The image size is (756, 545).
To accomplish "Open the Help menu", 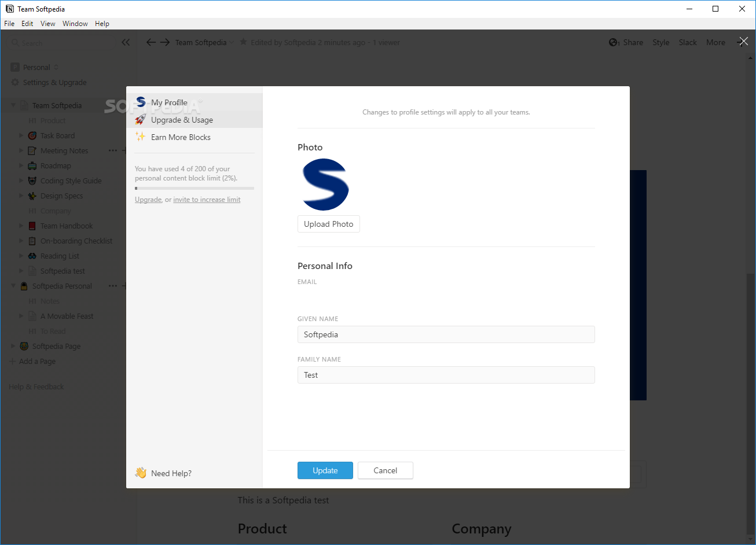I will tap(102, 24).
